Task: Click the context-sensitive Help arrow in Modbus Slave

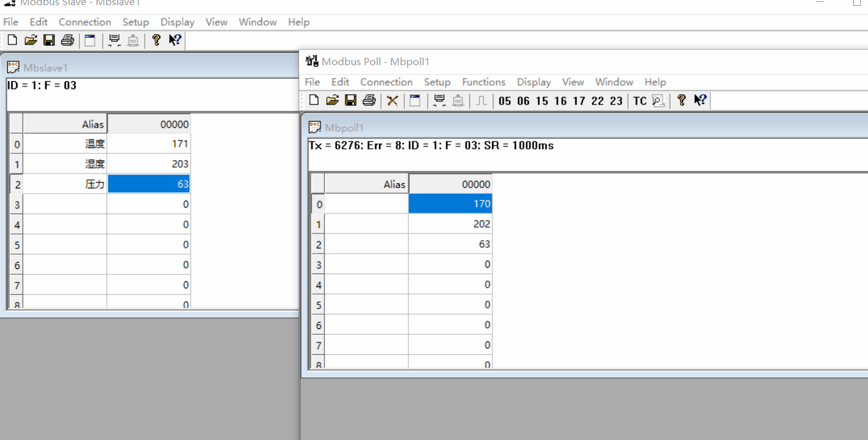Action: point(174,40)
